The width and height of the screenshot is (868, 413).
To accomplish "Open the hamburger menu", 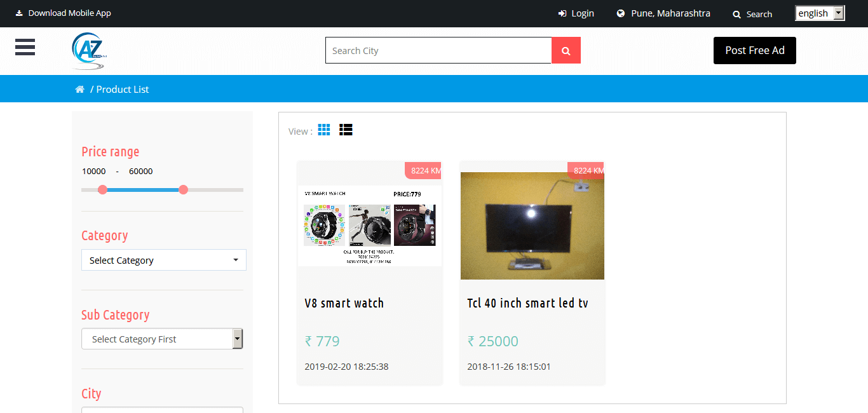I will tap(25, 47).
